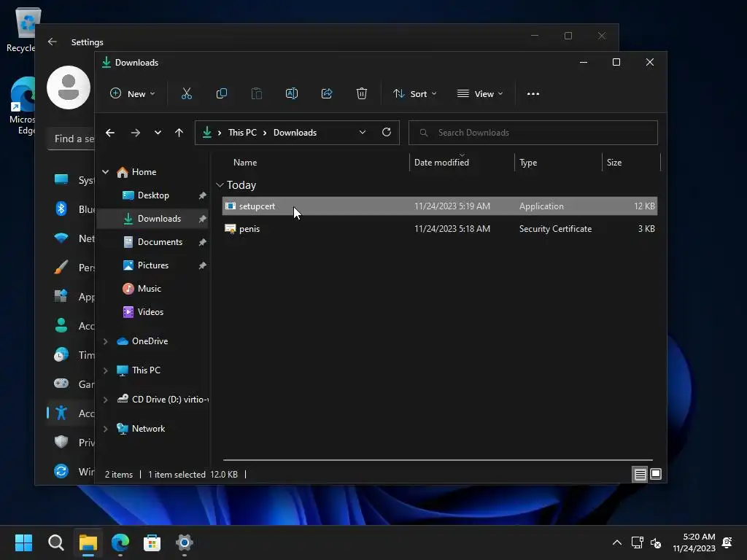
Task: Click the Copy icon in toolbar
Action: 222,94
